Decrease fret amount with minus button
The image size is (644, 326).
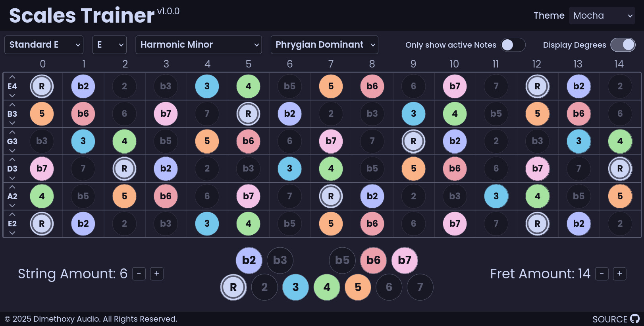coord(602,274)
